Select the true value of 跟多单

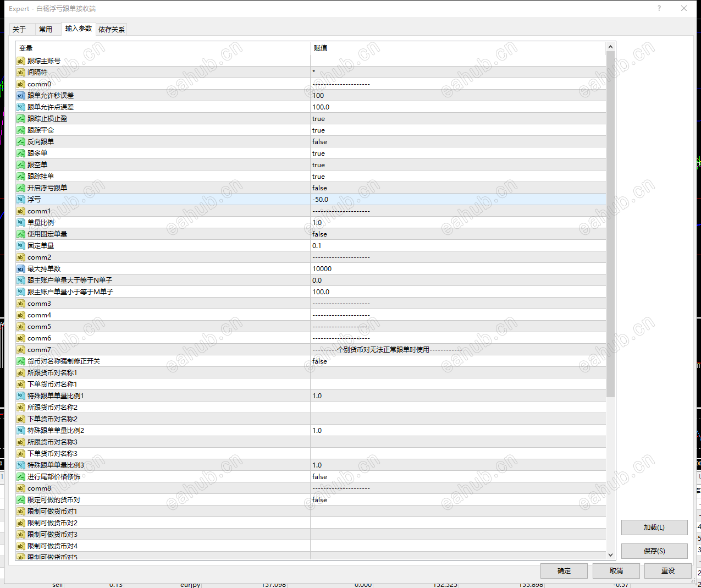click(x=318, y=153)
